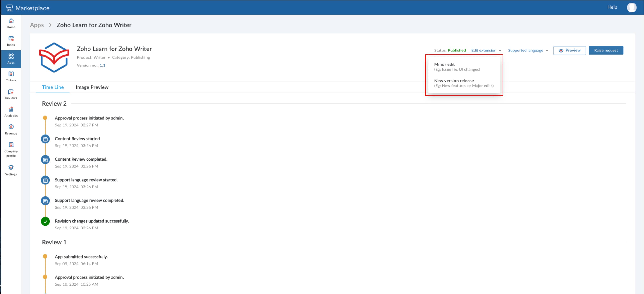Click the Content Review completed timeline icon

pyautogui.click(x=45, y=160)
